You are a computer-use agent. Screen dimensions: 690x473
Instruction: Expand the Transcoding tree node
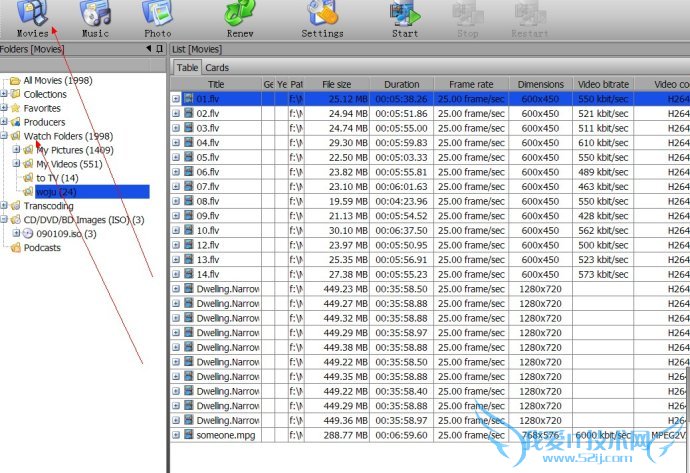4,207
